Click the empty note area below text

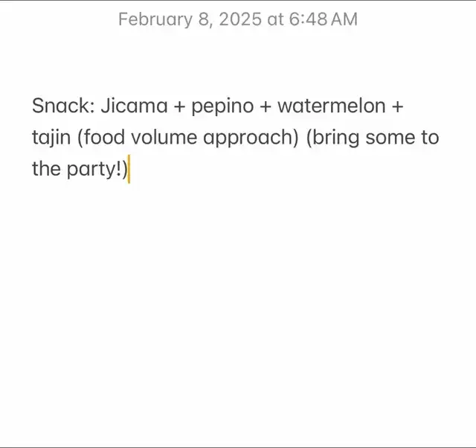coord(238,313)
